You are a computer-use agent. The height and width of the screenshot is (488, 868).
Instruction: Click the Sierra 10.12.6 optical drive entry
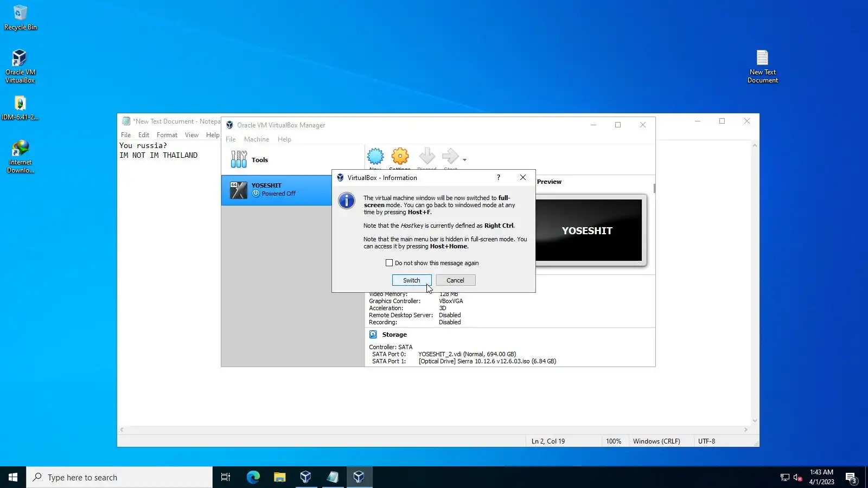[487, 361]
